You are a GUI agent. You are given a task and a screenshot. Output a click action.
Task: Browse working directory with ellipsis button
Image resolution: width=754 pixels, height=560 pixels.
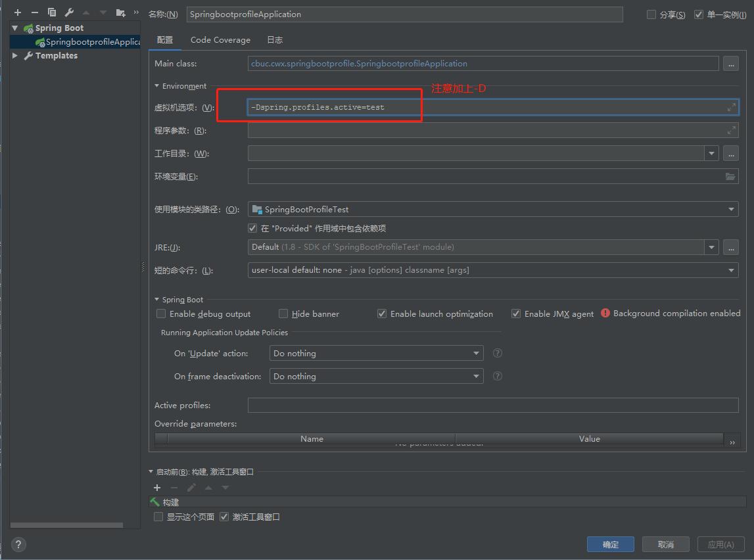point(731,153)
